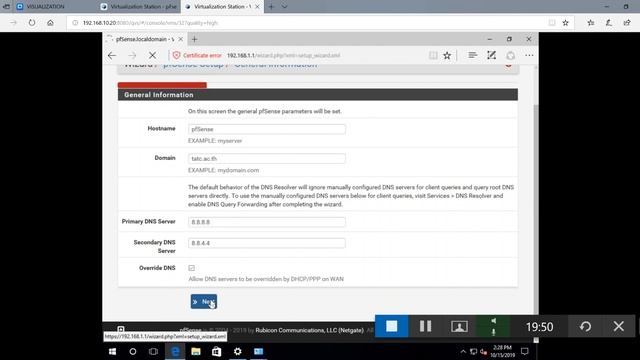Open the network tray icon

(473, 351)
